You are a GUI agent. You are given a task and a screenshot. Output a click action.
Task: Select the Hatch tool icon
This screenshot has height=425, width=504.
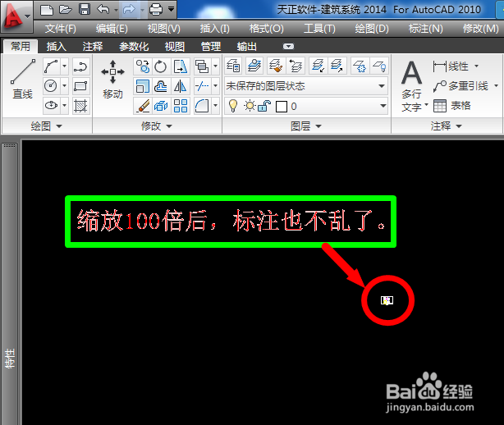coord(80,105)
